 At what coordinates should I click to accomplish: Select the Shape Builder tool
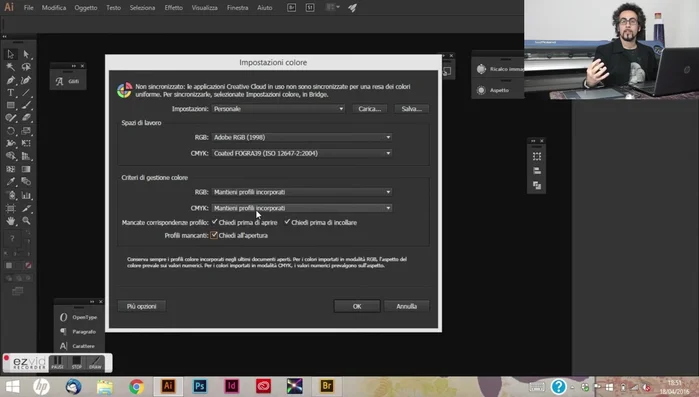(x=10, y=156)
